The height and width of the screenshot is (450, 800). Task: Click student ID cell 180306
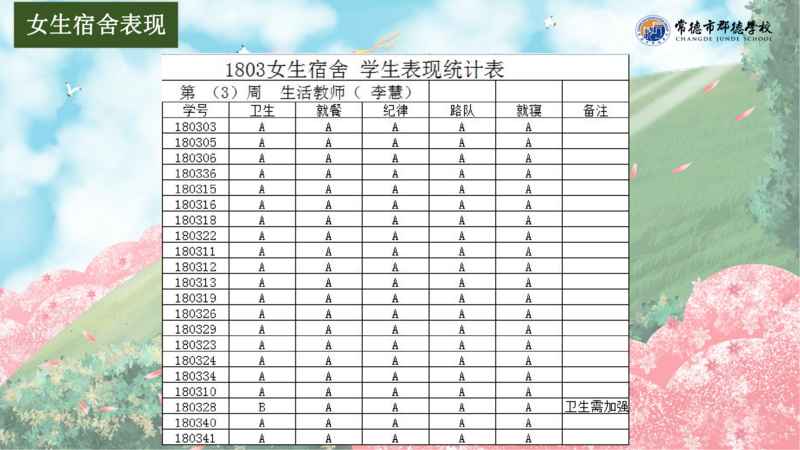click(x=196, y=158)
